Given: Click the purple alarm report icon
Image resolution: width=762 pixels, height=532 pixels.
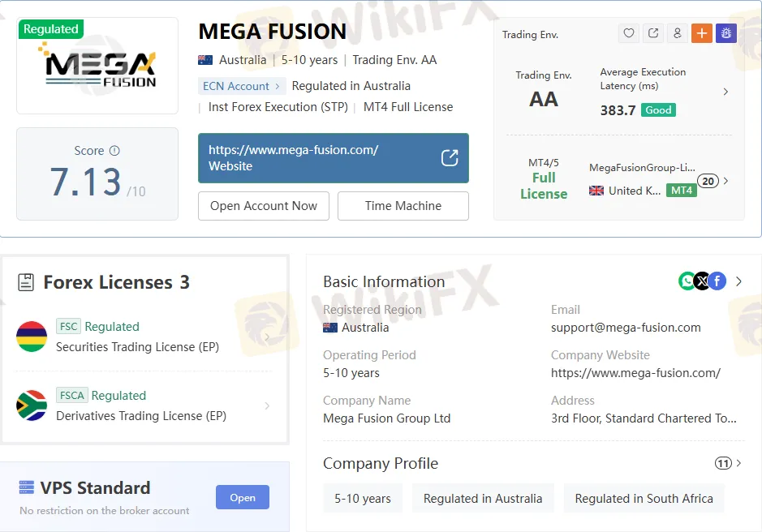Looking at the screenshot, I should point(725,33).
